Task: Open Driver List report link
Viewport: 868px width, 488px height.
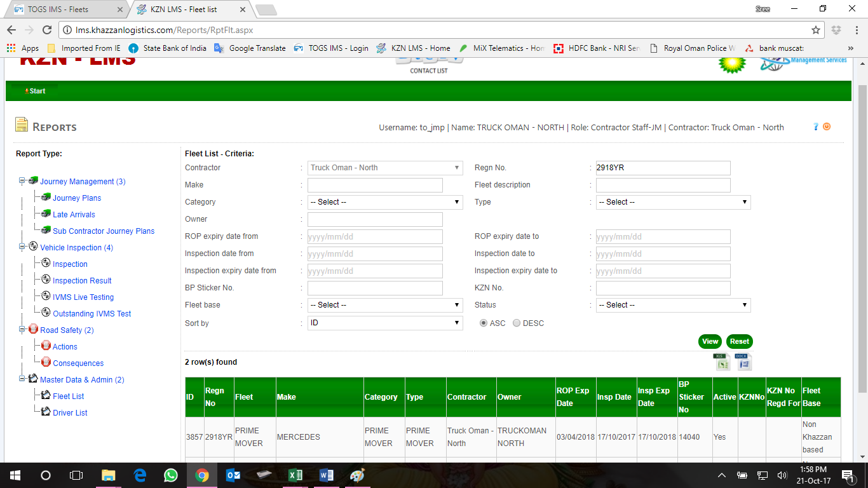Action: pos(70,413)
